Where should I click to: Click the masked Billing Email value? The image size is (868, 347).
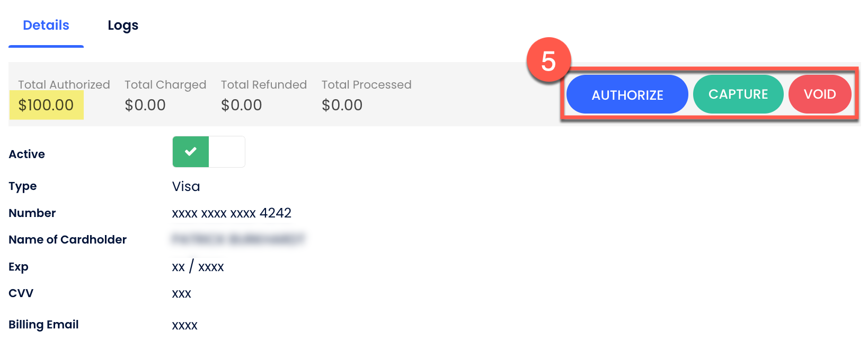coord(184,325)
